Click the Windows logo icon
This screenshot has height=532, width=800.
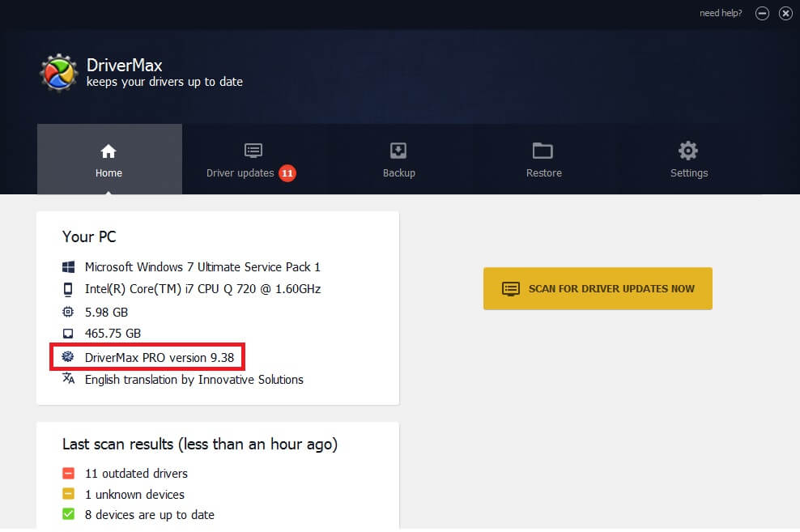click(x=68, y=266)
